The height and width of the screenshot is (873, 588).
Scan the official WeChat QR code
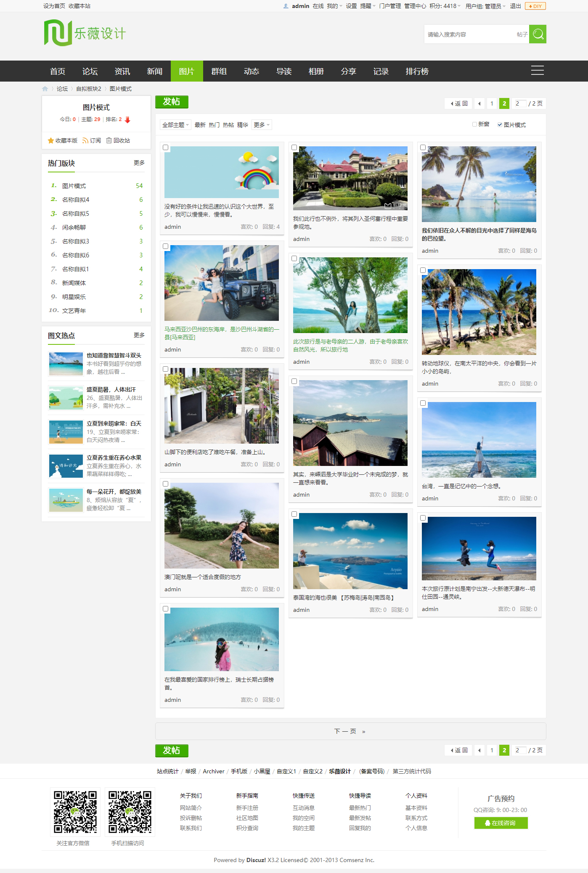pos(75,812)
